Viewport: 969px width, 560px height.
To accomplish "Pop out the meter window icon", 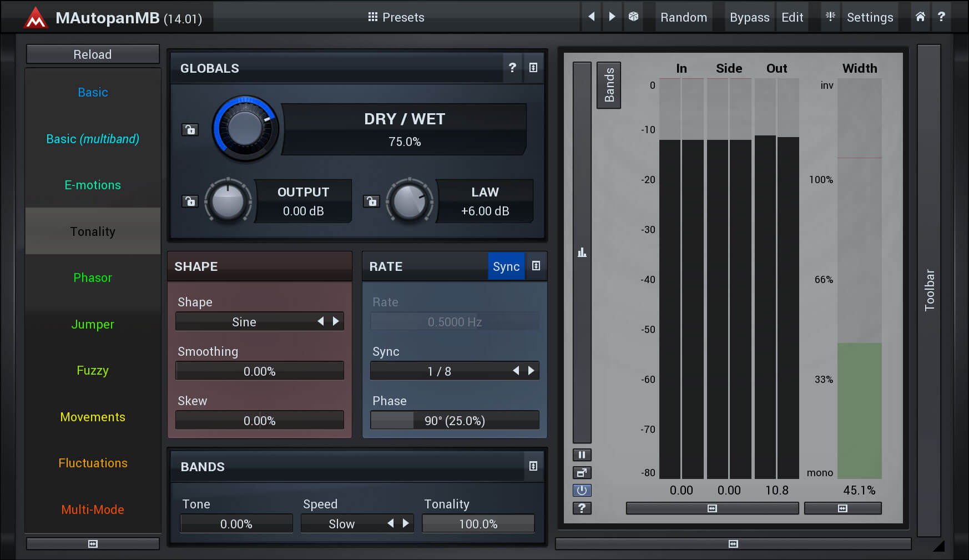I will (582, 473).
